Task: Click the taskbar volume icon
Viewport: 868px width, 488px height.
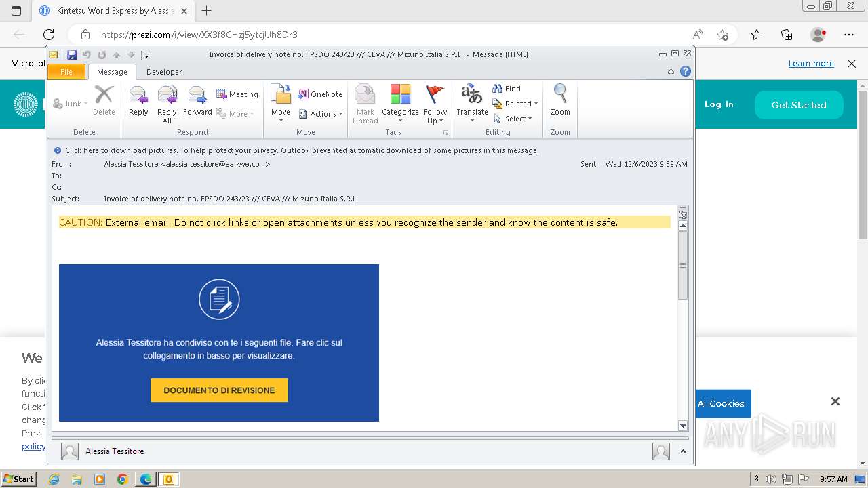Action: point(771,479)
